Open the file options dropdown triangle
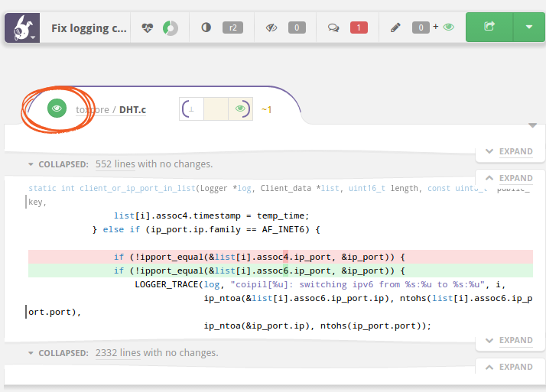This screenshot has height=392, width=546. point(532,125)
